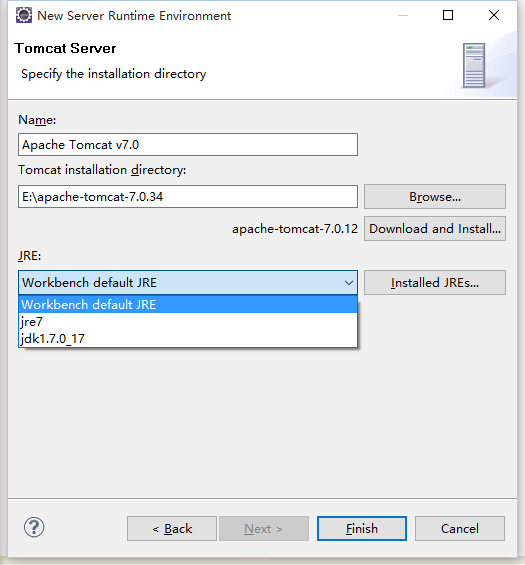
Task: Click Download and Install button
Action: (435, 228)
